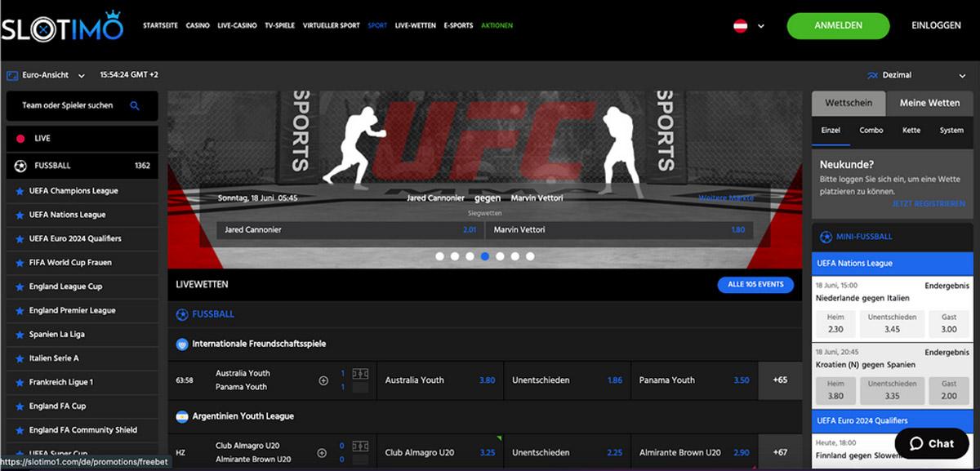Select active blue banner carousel dot
The height and width of the screenshot is (471, 980).
tap(485, 256)
